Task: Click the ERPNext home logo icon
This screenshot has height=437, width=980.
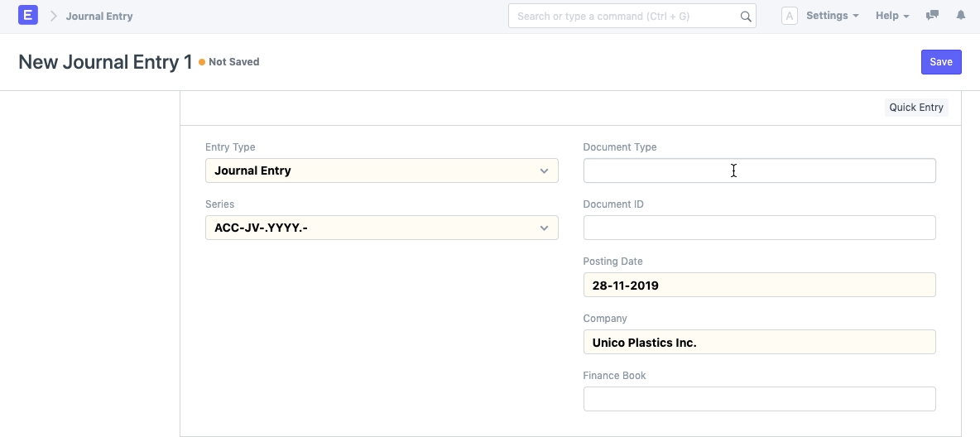Action: click(x=28, y=16)
